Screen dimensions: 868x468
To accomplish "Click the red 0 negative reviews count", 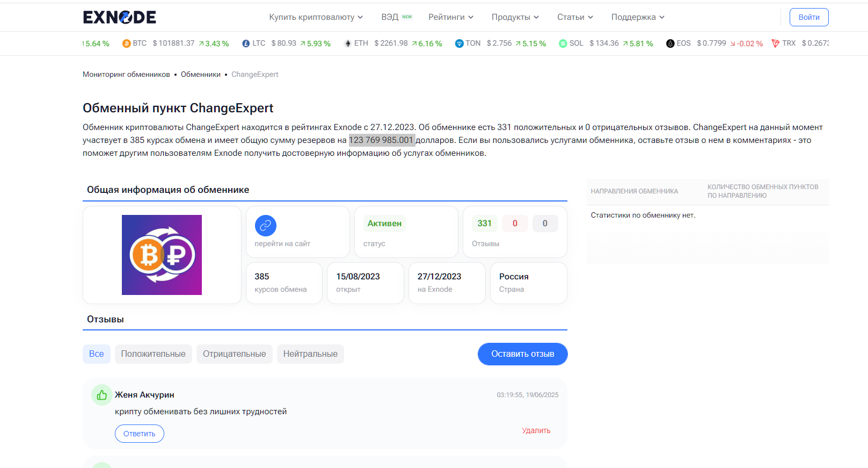I will coord(515,224).
